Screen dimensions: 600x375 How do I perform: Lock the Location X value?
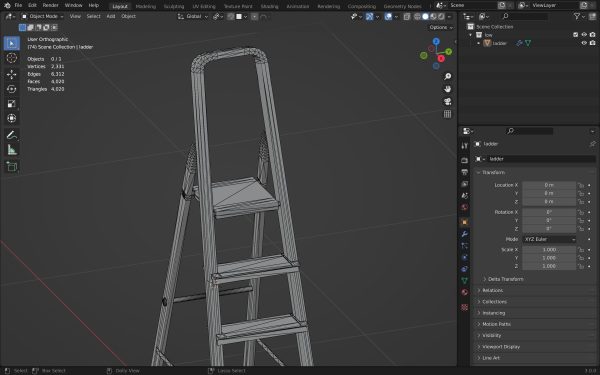pos(581,185)
